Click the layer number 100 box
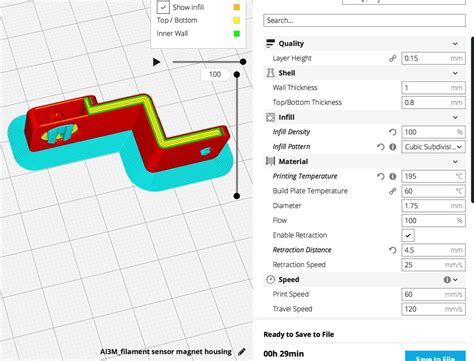Screen dimensions: 474x361 pos(215,74)
